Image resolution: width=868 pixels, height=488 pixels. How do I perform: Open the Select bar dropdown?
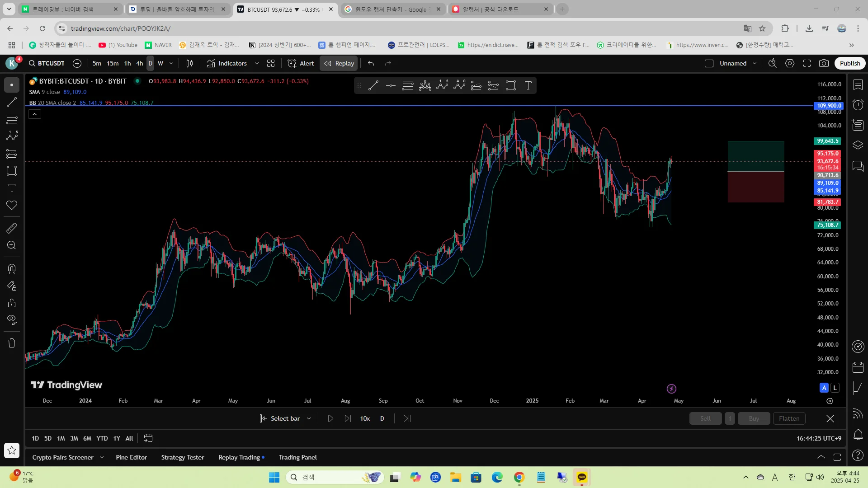[x=309, y=418]
